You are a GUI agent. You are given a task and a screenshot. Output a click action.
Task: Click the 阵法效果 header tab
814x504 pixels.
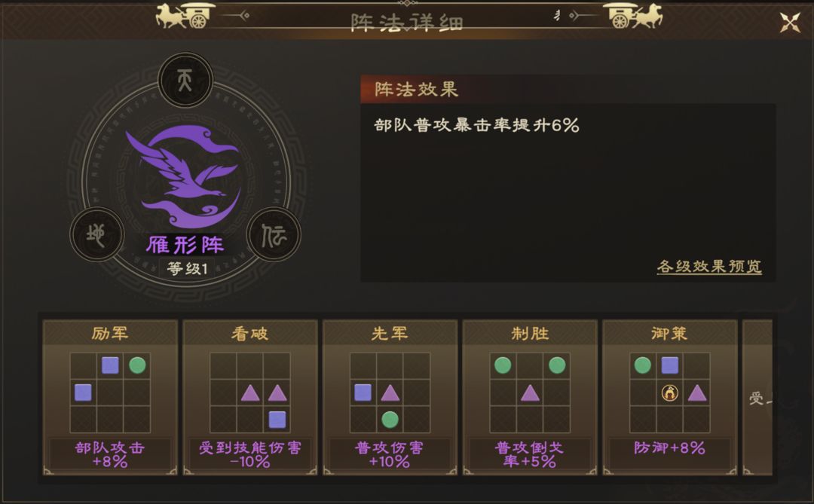(416, 90)
